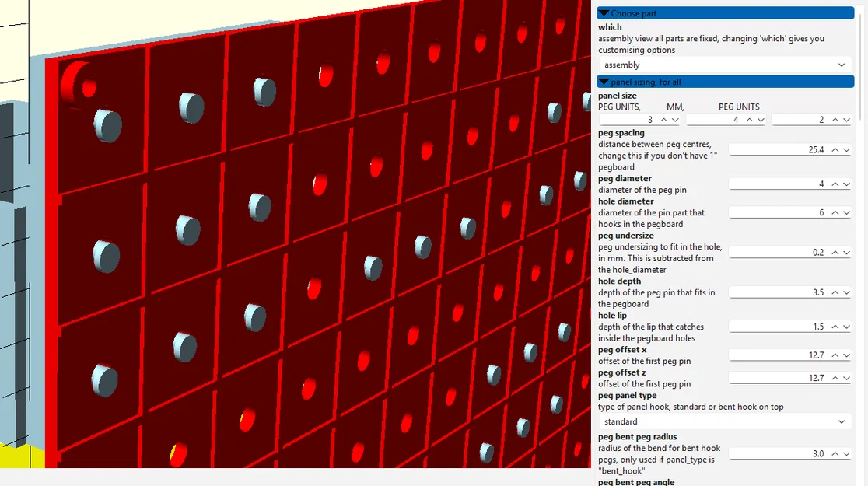This screenshot has height=486, width=868.
Task: Decrease peg offset x value
Action: [x=846, y=355]
